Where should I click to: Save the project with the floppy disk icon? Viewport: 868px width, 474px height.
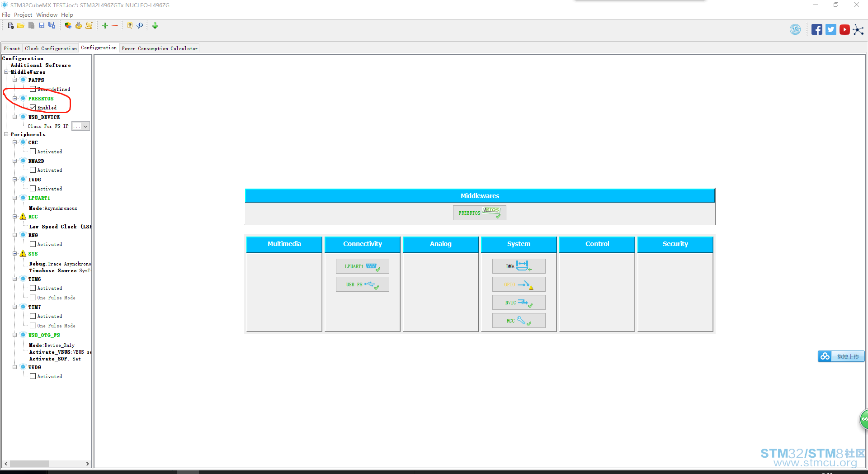pos(42,26)
